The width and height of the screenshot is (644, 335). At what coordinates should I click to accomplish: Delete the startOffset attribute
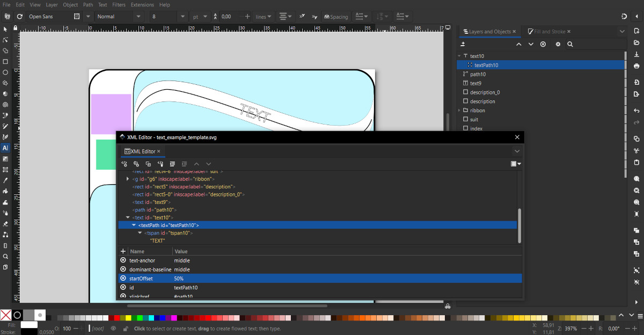[123, 279]
